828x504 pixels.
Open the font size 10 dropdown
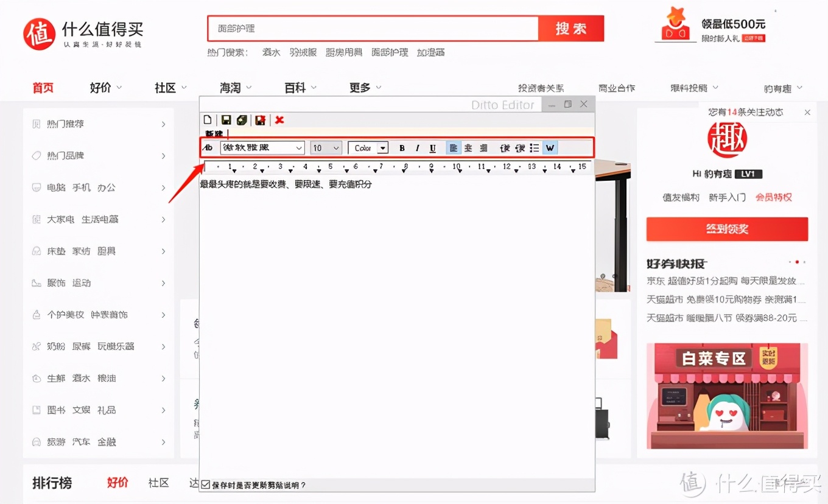click(325, 147)
